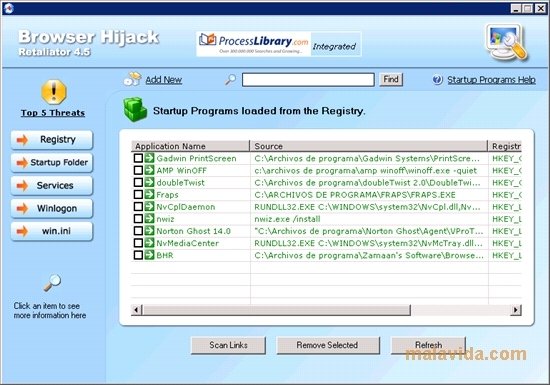Click the Top 5 Threats warning icon
This screenshot has width=550, height=385.
pyautogui.click(x=54, y=92)
